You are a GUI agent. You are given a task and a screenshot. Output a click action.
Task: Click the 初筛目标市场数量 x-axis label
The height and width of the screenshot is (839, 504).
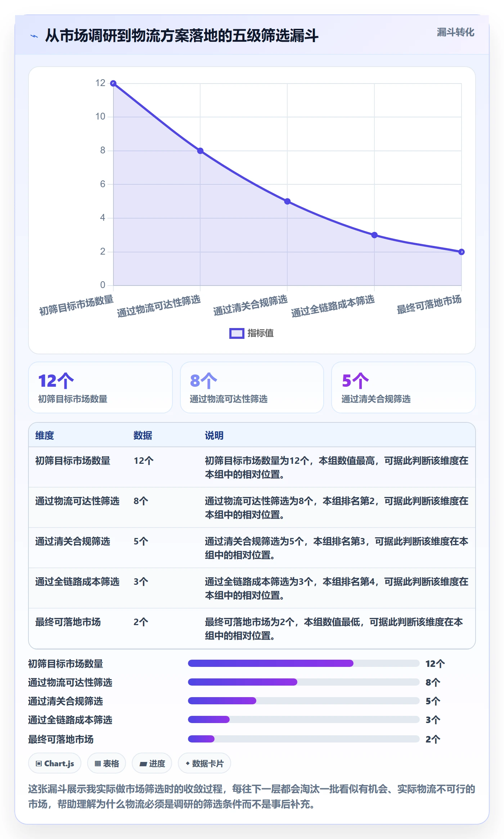click(x=76, y=305)
